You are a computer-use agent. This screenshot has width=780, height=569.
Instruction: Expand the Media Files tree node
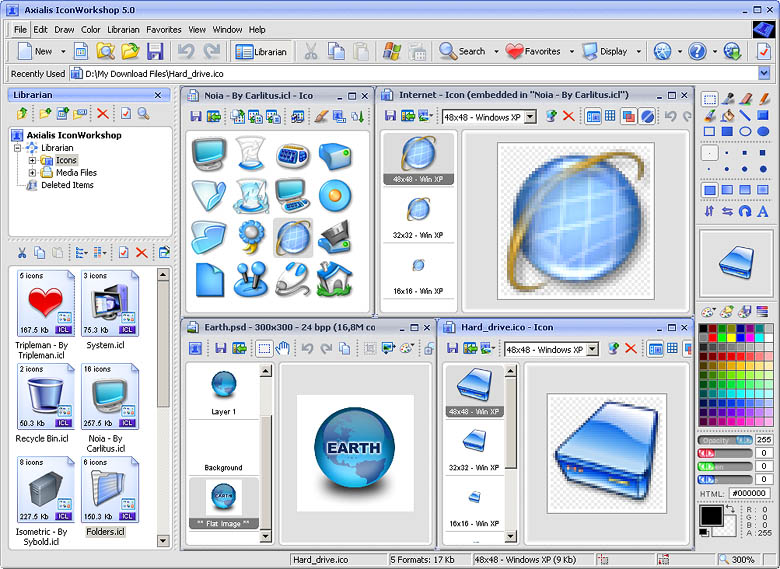32,173
